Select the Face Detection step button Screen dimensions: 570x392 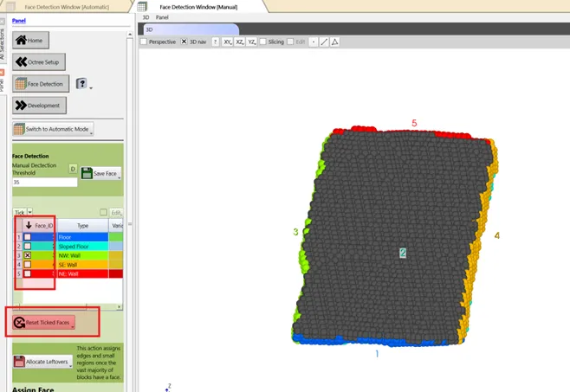(40, 84)
